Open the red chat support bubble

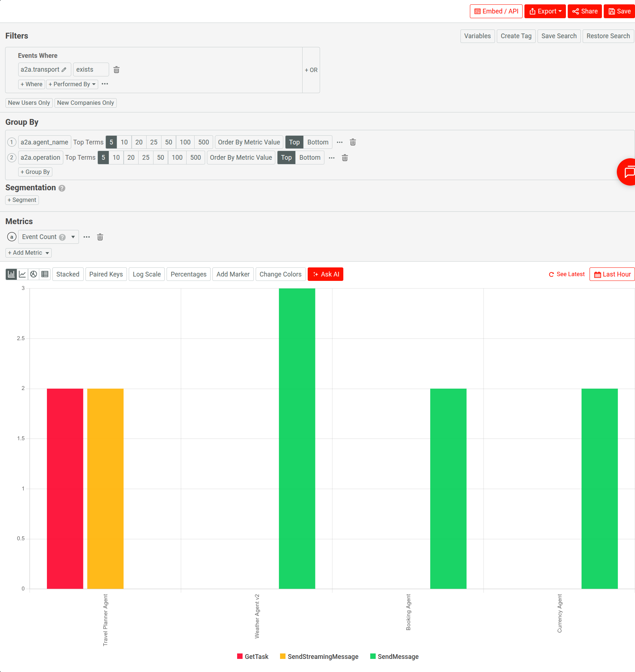[x=627, y=172]
